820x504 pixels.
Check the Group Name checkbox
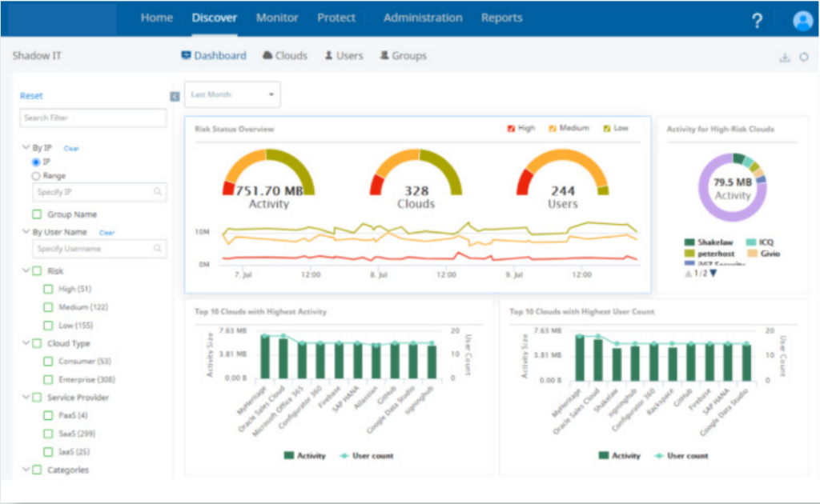(37, 214)
